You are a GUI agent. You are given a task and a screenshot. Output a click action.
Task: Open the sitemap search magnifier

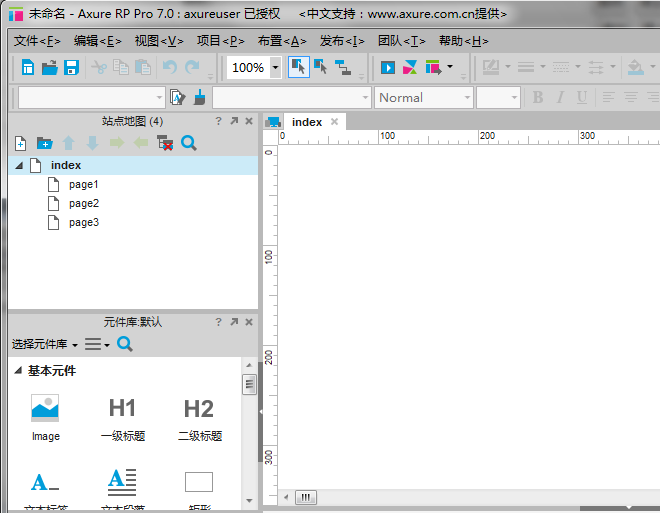(x=189, y=143)
